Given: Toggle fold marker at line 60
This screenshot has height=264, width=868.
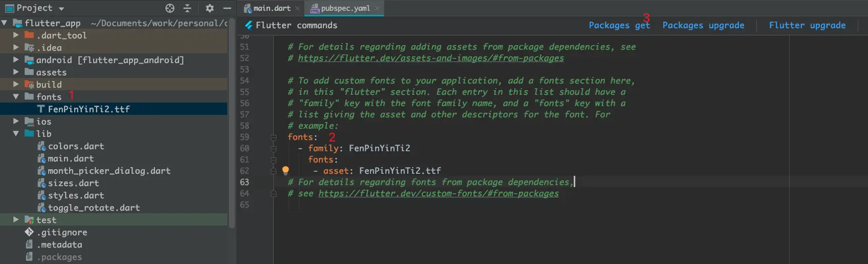Looking at the screenshot, I should pos(273,149).
